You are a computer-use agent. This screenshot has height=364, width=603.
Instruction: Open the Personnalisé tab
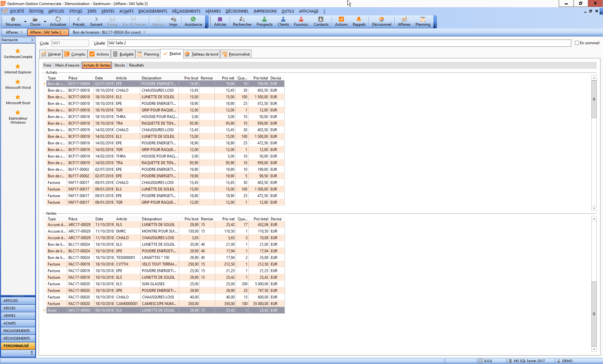tap(236, 54)
